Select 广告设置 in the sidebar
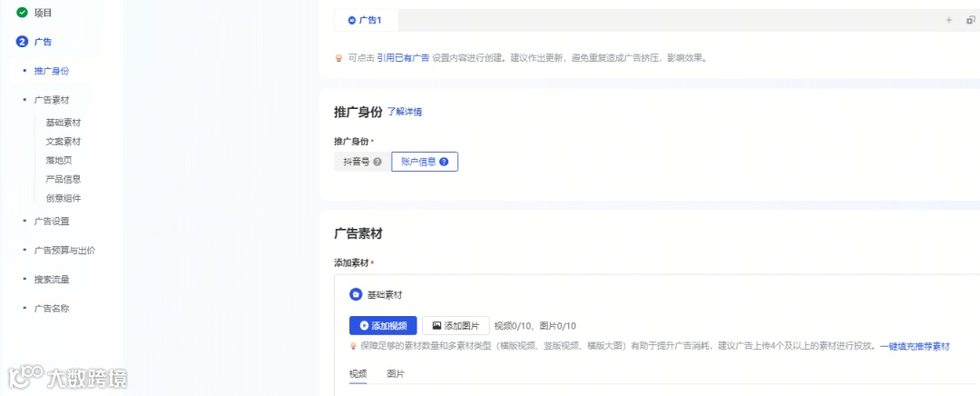980x396 pixels. tap(51, 221)
